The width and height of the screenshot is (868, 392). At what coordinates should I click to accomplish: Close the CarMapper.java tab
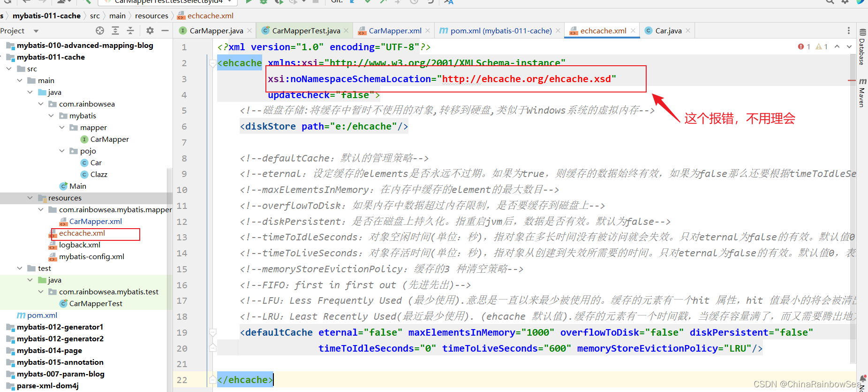249,31
